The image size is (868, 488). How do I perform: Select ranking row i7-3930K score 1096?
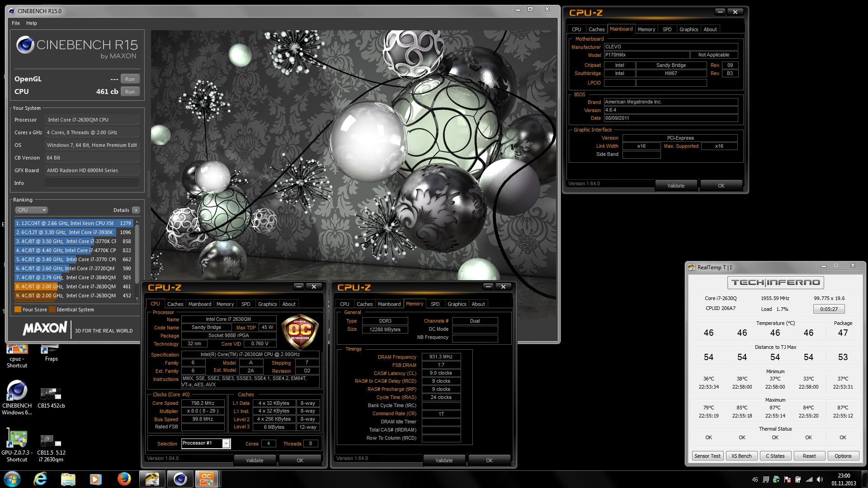click(x=74, y=232)
